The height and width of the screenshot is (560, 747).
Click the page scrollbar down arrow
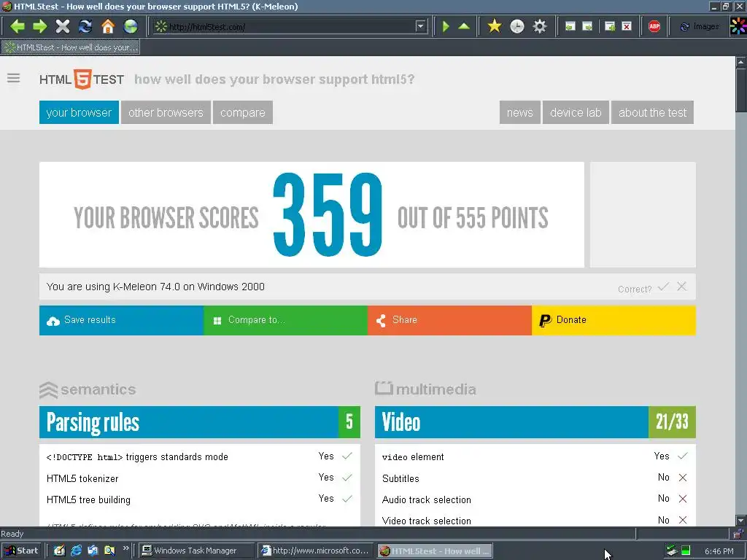pyautogui.click(x=741, y=520)
